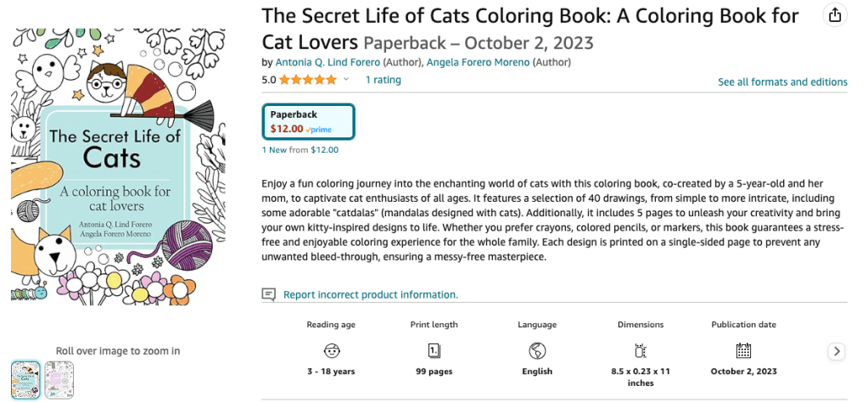868x402 pixels.
Task: See all formats and editions
Action: 782,82
